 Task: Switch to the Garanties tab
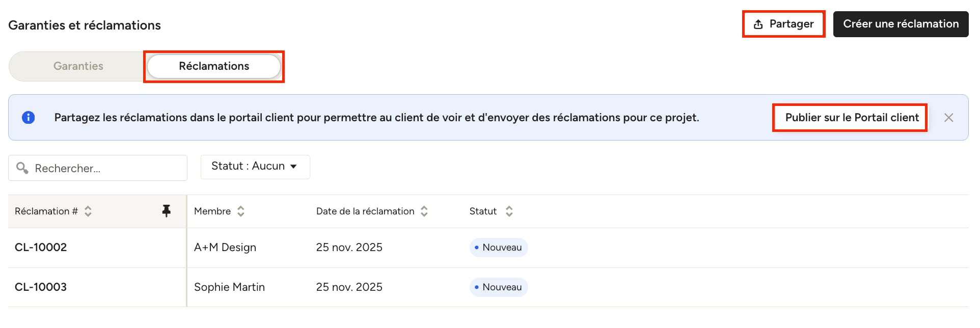78,66
